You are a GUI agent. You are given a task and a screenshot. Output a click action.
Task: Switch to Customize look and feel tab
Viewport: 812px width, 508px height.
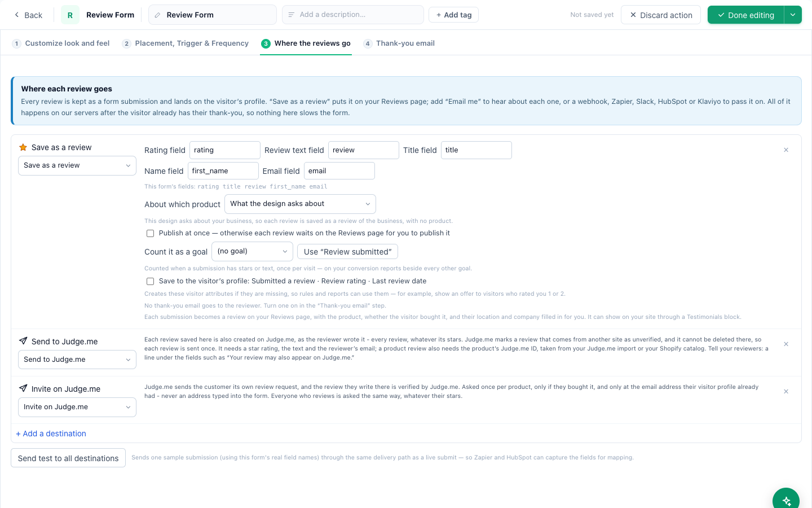coord(61,43)
